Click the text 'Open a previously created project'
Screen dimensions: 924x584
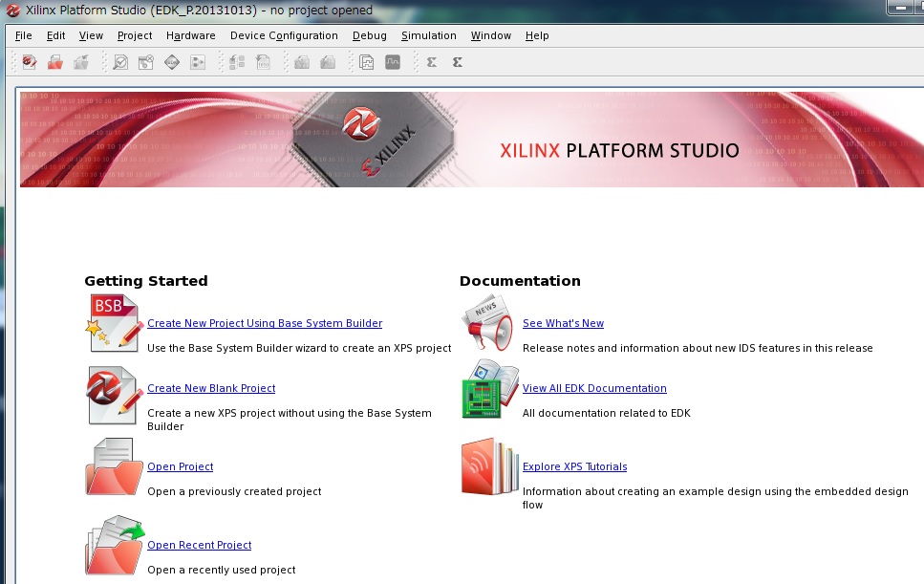[x=234, y=491]
